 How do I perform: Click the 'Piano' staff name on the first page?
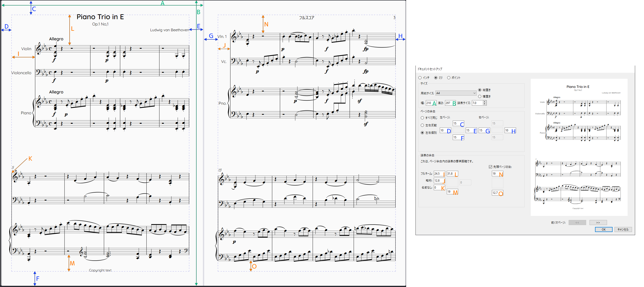tap(26, 113)
